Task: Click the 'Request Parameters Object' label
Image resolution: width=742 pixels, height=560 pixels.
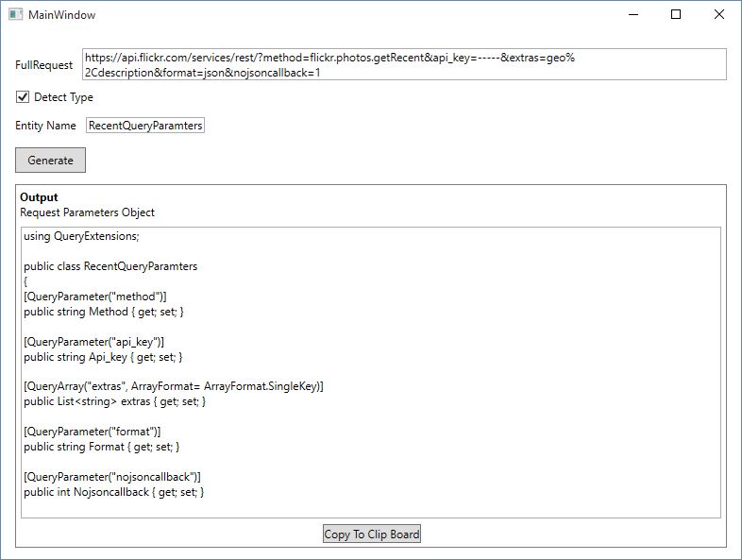Action: click(87, 212)
